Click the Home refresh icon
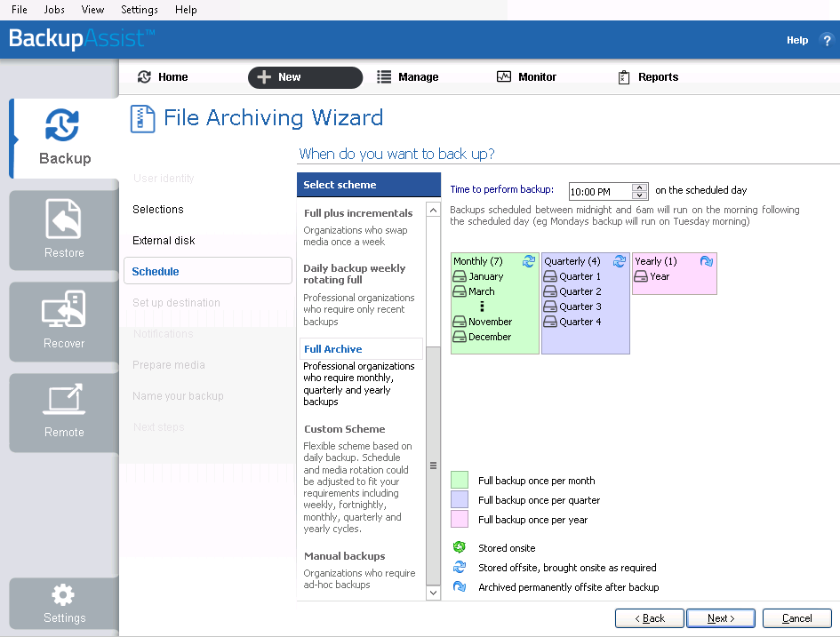This screenshot has width=840, height=637. tap(144, 77)
